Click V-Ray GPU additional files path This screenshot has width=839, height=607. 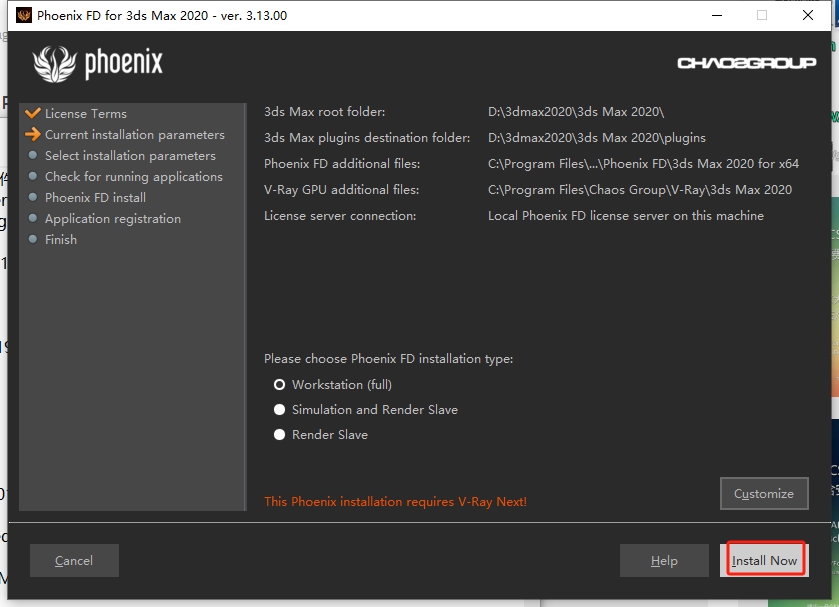[639, 189]
